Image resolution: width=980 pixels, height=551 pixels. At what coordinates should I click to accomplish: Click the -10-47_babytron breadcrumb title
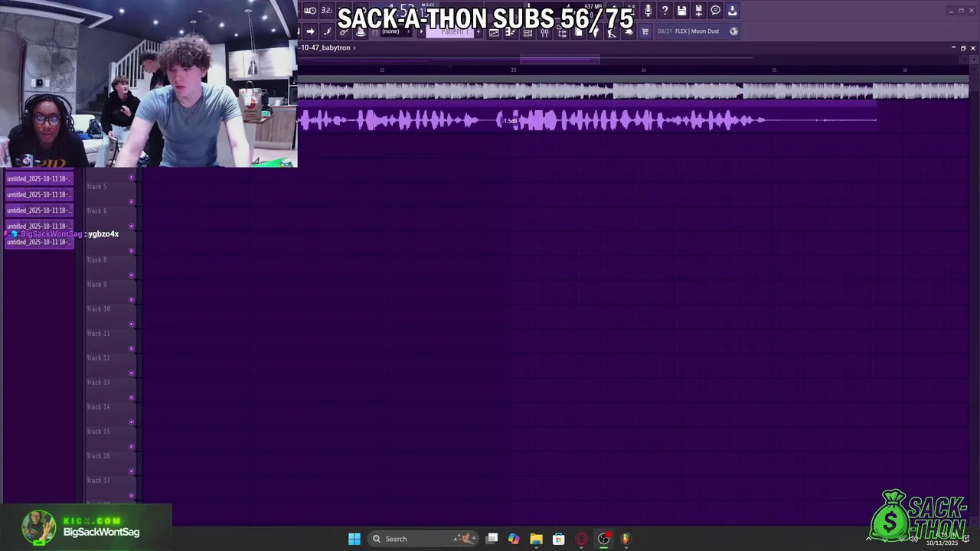325,47
